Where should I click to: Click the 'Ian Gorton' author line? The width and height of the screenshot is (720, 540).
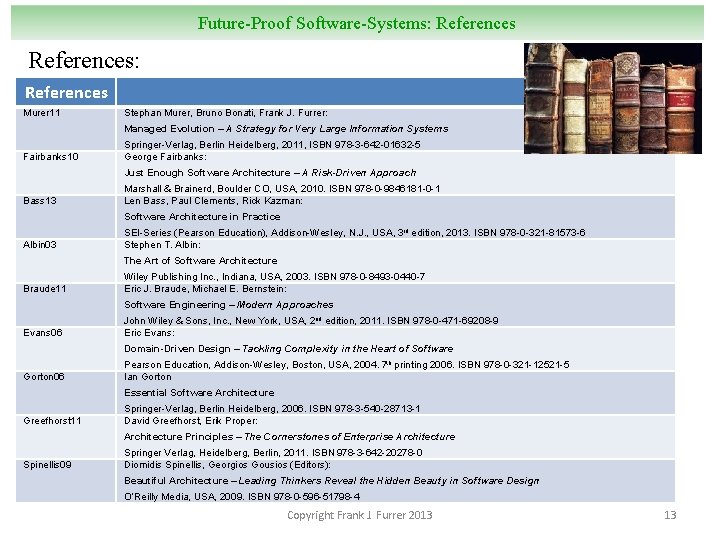point(148,377)
